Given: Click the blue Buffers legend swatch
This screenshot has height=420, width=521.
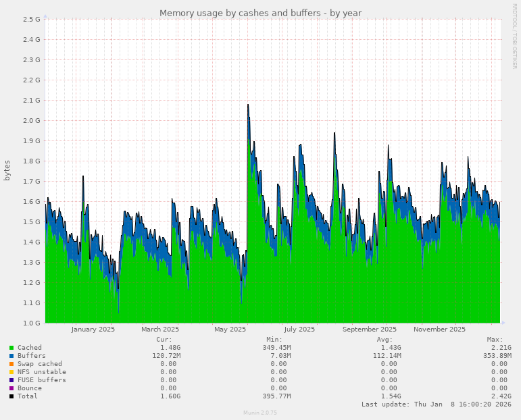Looking at the screenshot, I should coord(11,356).
